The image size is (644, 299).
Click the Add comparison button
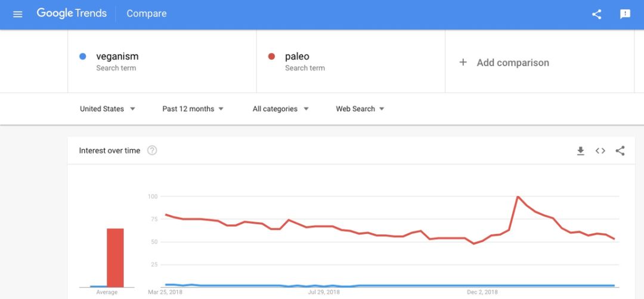[513, 63]
